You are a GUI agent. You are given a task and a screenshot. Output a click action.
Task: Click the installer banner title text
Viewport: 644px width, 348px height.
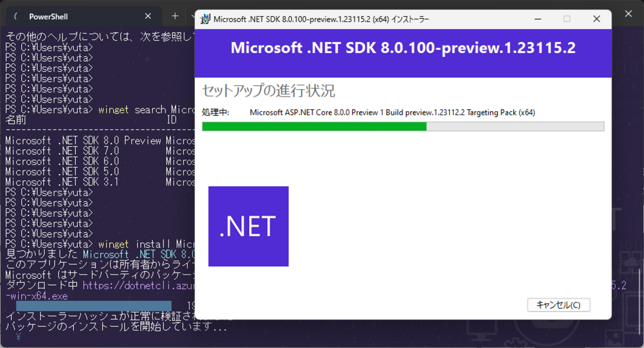[x=403, y=48]
